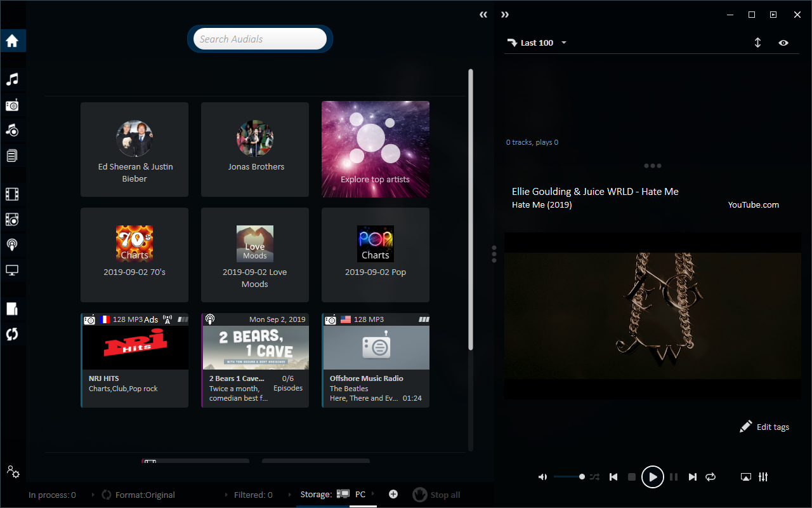Select the NRJ HITS radio station thumbnail
The height and width of the screenshot is (508, 812).
(135, 348)
